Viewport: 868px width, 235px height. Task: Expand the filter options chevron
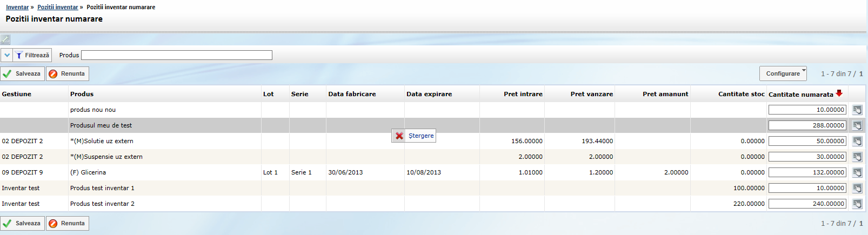7,55
